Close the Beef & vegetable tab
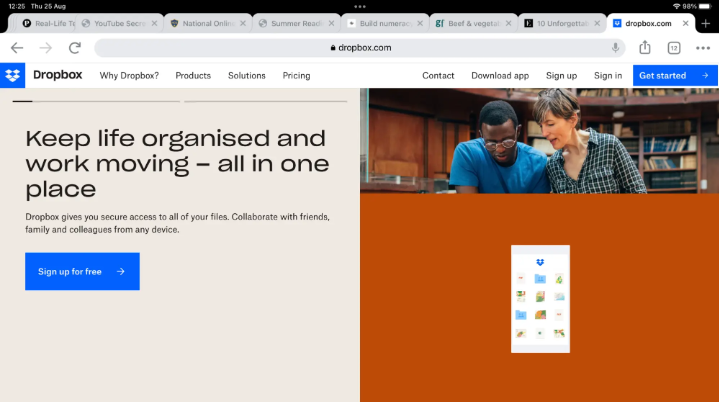This screenshot has height=402, width=719. (x=508, y=23)
